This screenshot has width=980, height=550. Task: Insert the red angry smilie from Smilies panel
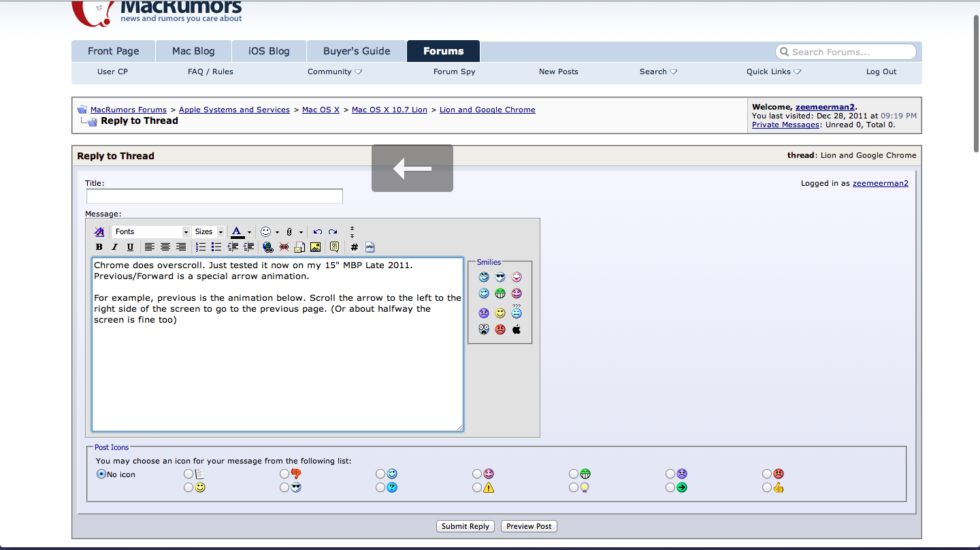pos(500,329)
